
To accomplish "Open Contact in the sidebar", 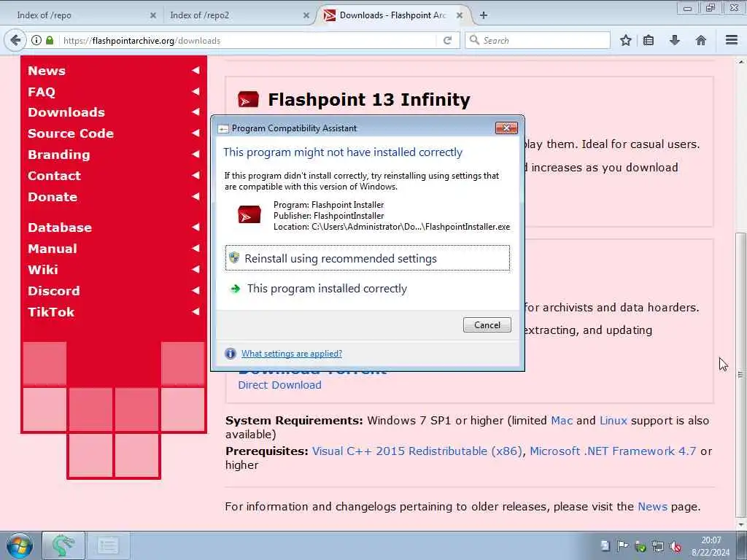I will [x=54, y=176].
